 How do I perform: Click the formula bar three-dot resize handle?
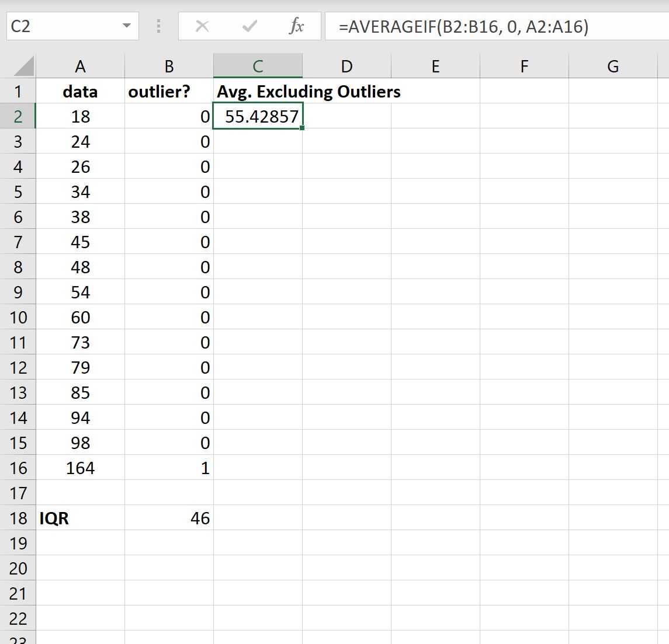[158, 26]
